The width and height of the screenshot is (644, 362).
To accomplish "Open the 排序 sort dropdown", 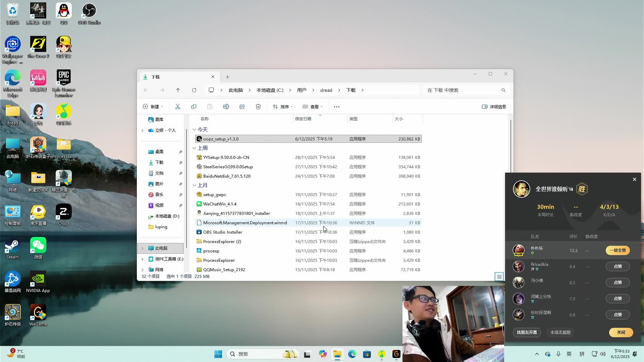I will [x=283, y=107].
